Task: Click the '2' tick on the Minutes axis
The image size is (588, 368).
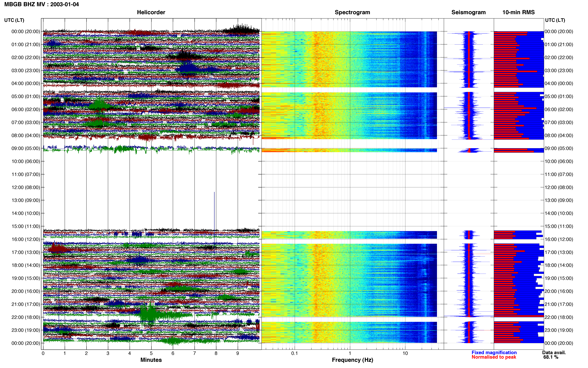Action: tap(86, 353)
